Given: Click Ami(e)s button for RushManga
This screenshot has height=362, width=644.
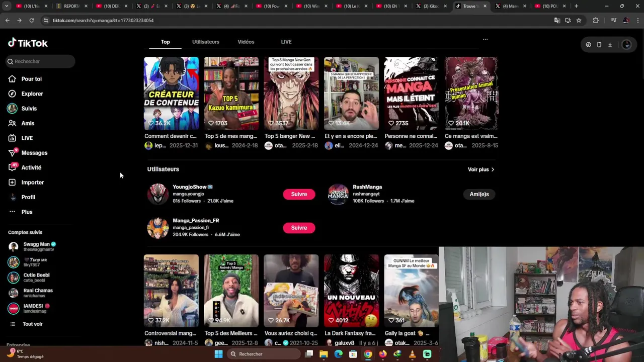Looking at the screenshot, I should coord(479,194).
